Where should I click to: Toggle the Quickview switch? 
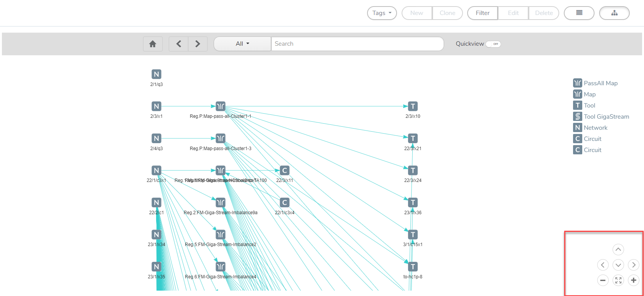pos(493,44)
